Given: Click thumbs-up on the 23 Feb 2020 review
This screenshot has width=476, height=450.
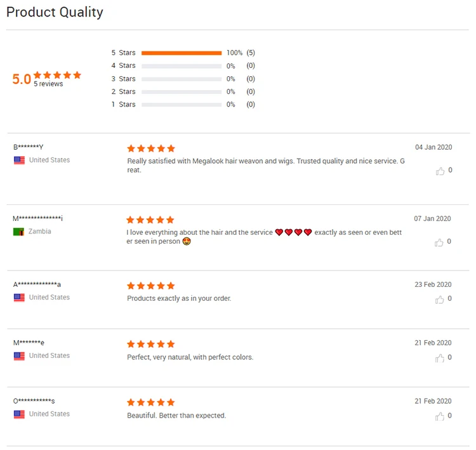Looking at the screenshot, I should pyautogui.click(x=440, y=299).
